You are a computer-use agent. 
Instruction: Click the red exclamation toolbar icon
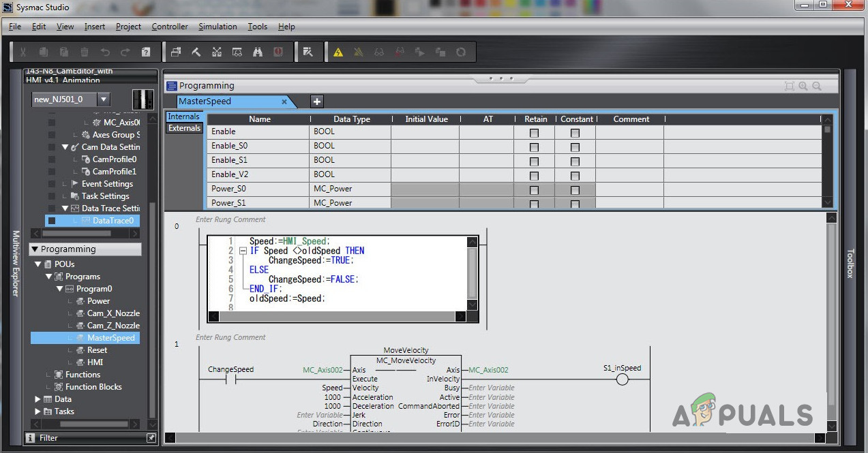point(278,52)
